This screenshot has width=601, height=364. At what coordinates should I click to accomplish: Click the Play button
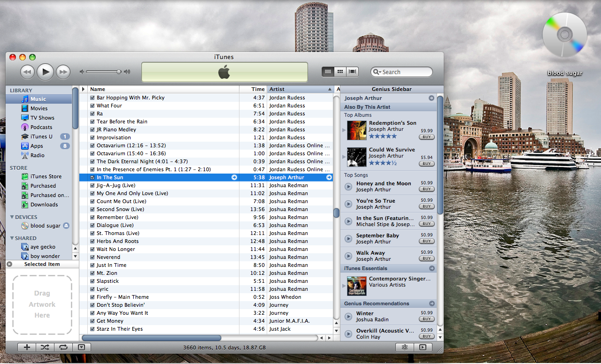[x=45, y=72]
